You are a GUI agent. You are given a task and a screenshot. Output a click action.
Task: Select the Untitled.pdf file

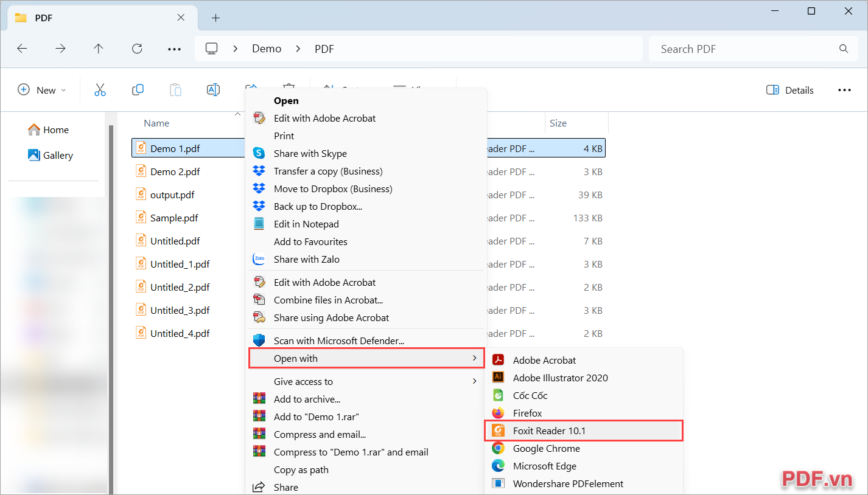pyautogui.click(x=175, y=241)
